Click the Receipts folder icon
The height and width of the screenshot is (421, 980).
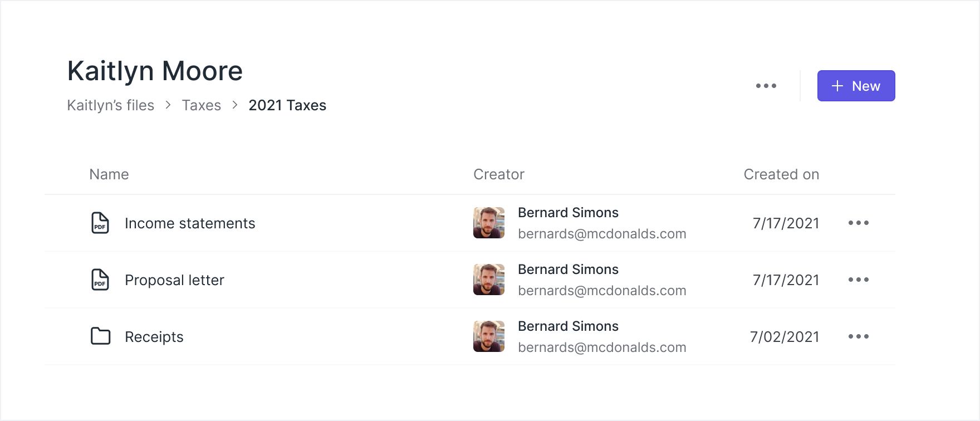tap(100, 336)
